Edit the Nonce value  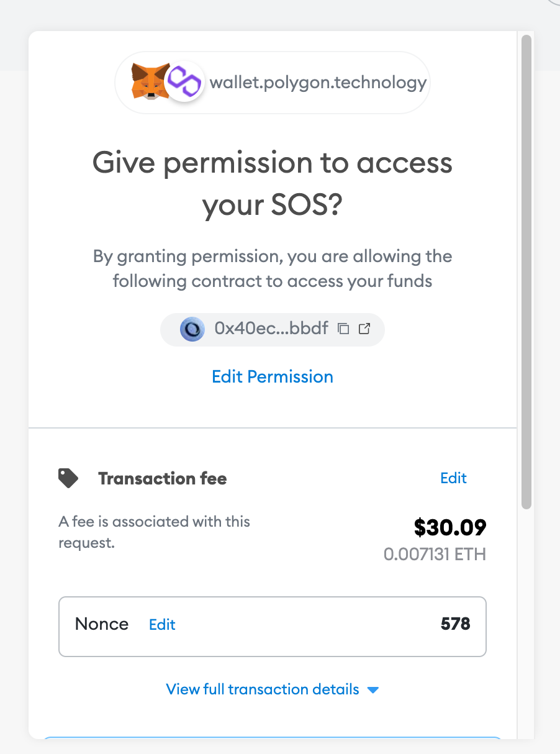point(162,625)
